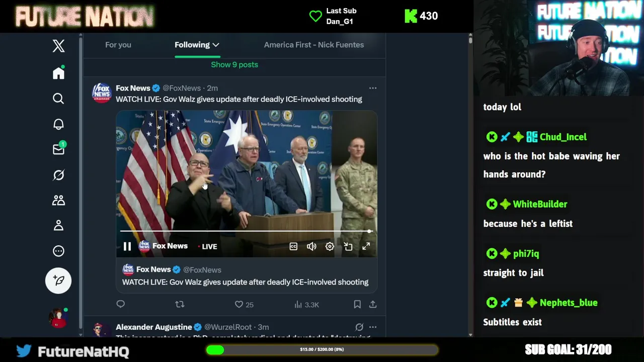The image size is (644, 362).
Task: Click the Grok icon on Alexander Augustine post
Action: pos(359,327)
